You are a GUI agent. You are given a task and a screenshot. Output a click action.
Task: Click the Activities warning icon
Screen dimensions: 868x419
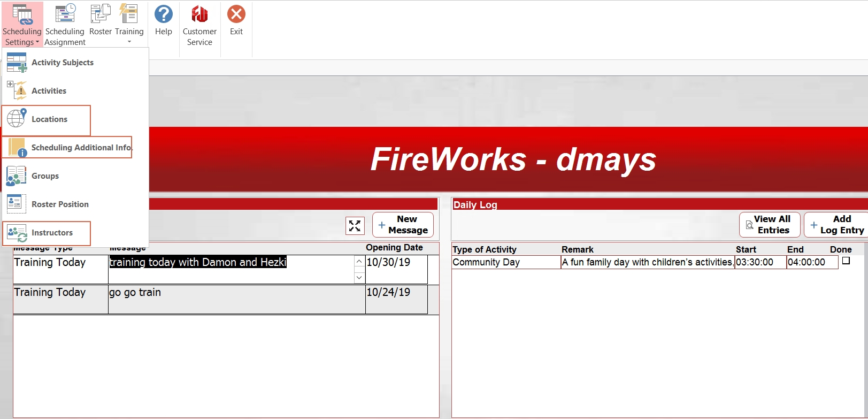pos(20,91)
